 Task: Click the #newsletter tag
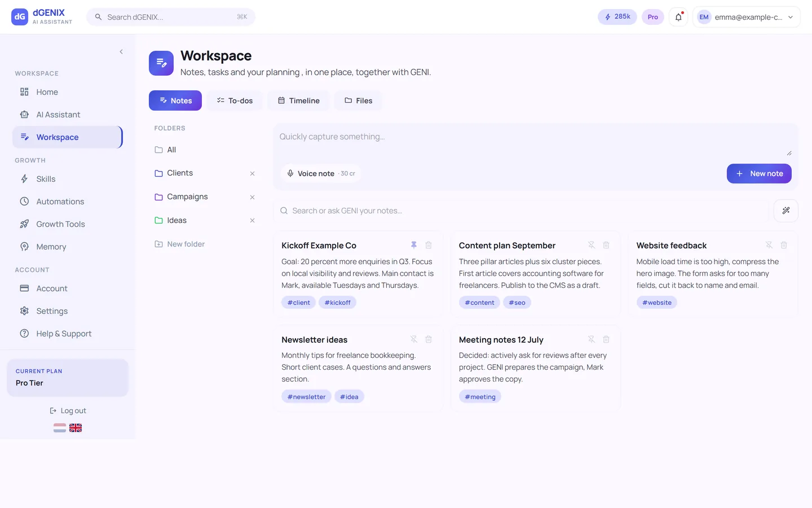(306, 397)
